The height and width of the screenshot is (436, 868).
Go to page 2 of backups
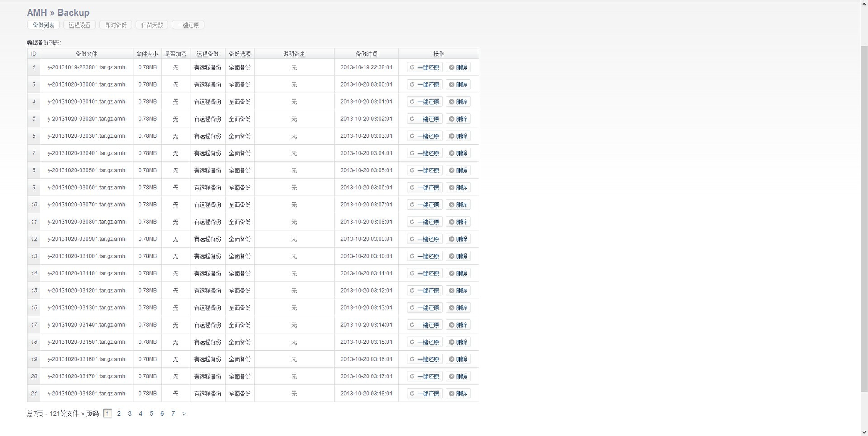click(x=119, y=413)
